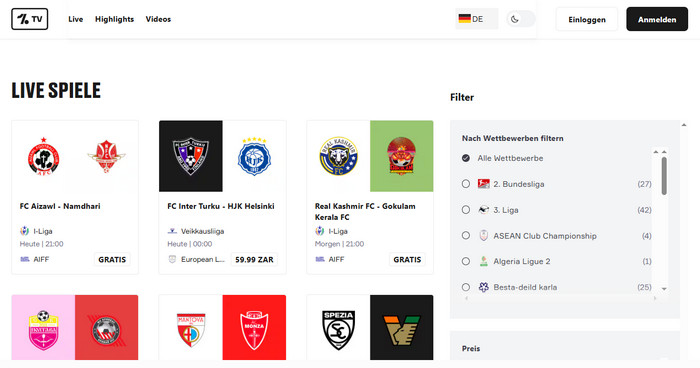Click Nach Wettbewerben filtern heading
700x368 pixels.
point(512,138)
